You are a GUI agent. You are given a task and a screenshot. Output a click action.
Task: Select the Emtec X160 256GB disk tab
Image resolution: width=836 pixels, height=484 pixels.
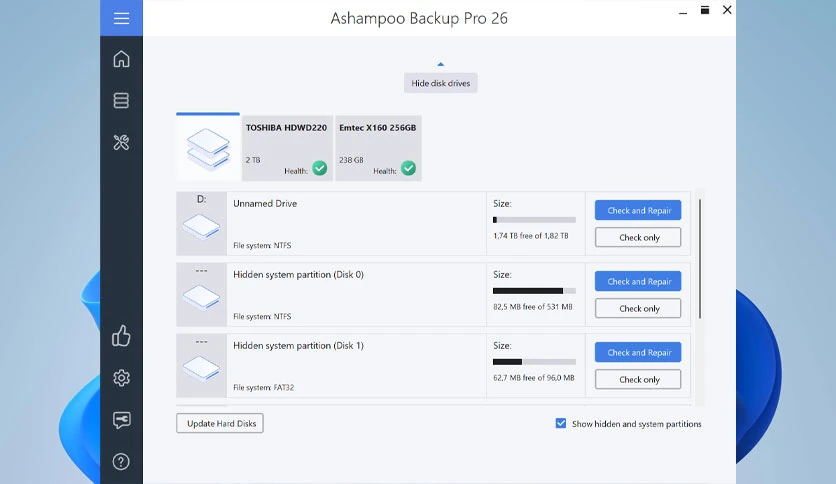point(378,148)
